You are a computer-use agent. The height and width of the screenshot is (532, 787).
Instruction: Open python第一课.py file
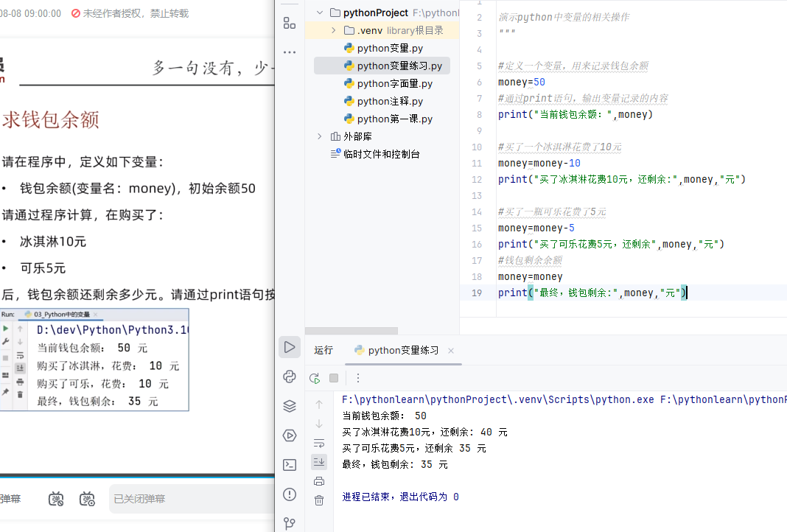(394, 119)
